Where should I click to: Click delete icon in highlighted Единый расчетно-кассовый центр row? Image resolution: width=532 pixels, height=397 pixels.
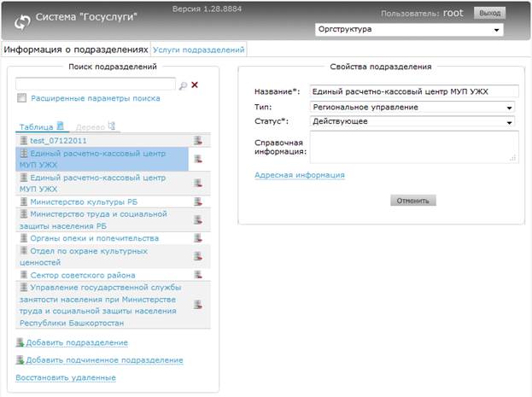tap(198, 159)
